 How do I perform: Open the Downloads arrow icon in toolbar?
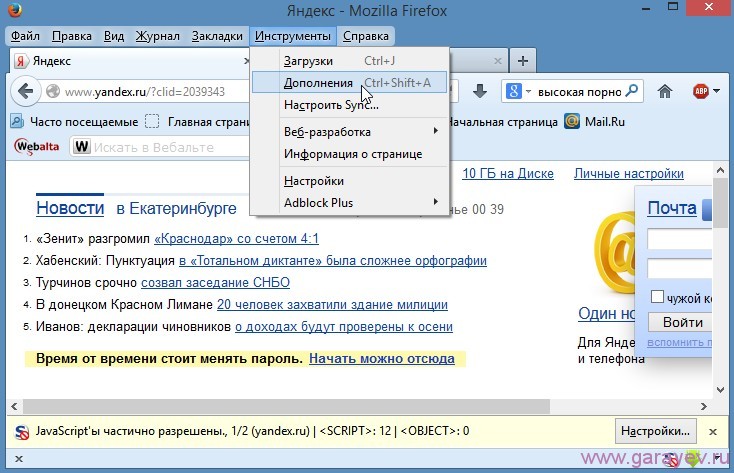pyautogui.click(x=480, y=91)
